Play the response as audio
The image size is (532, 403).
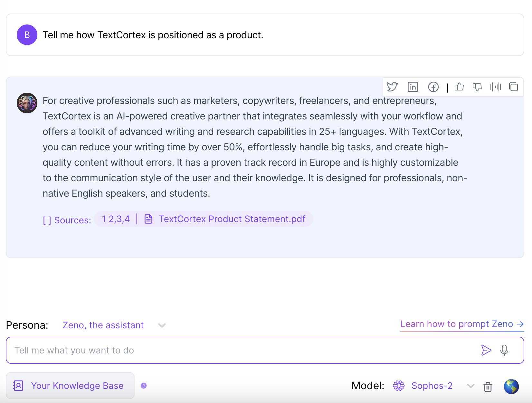coord(496,87)
